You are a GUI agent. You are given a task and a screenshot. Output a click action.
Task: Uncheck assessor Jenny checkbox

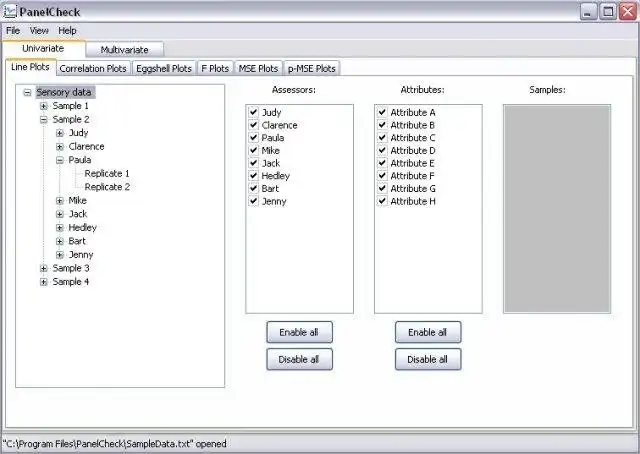tap(253, 201)
